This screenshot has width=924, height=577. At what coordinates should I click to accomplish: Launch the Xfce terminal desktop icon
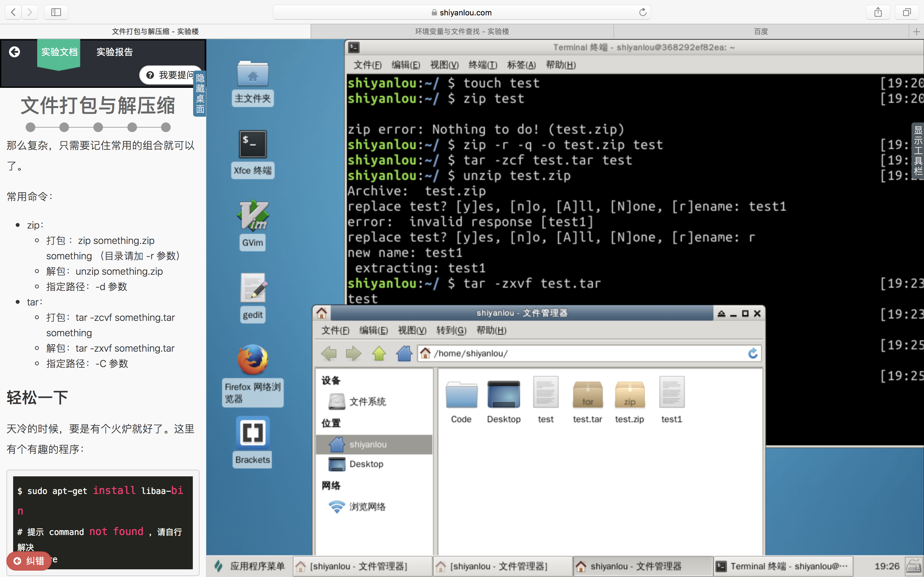(252, 144)
